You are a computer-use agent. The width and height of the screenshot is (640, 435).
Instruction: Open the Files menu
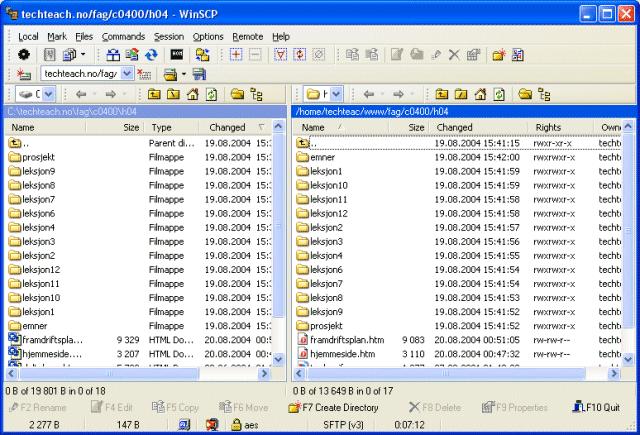[x=84, y=37]
